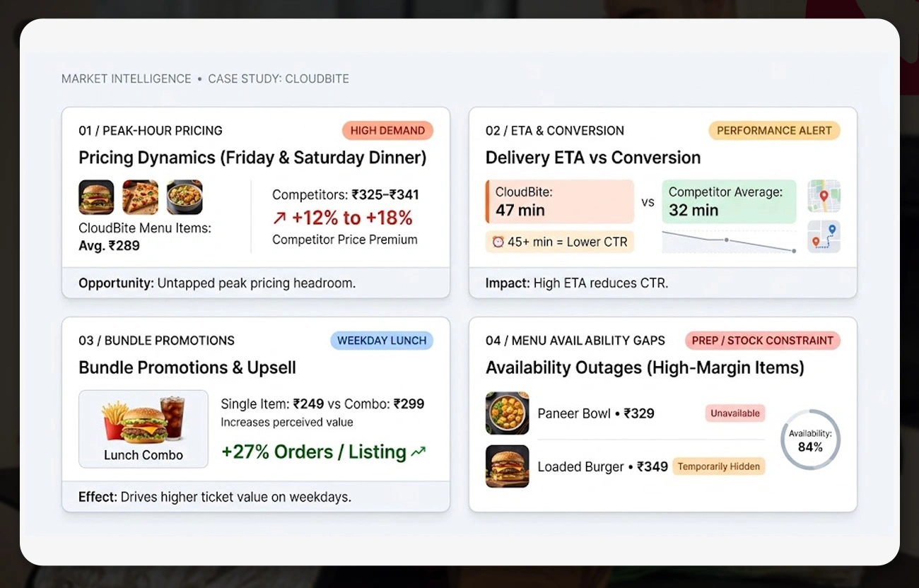This screenshot has height=588, width=919.
Task: Click the 02 / ETA & CONVERSION label
Action: tap(555, 131)
